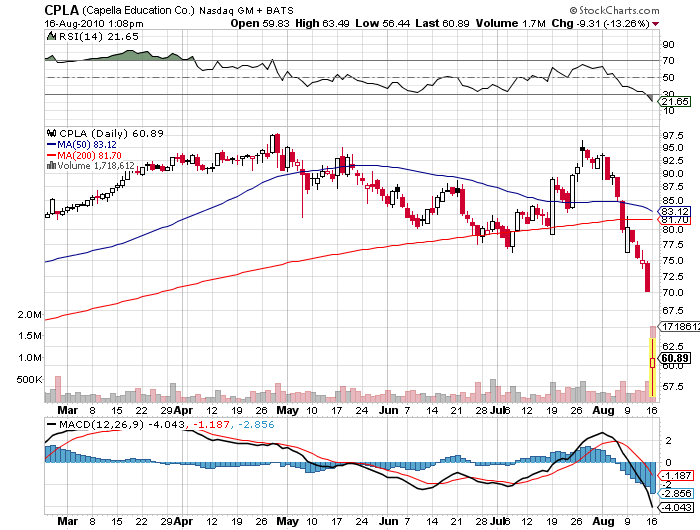Click the Volume 1.7M header value

(511, 23)
